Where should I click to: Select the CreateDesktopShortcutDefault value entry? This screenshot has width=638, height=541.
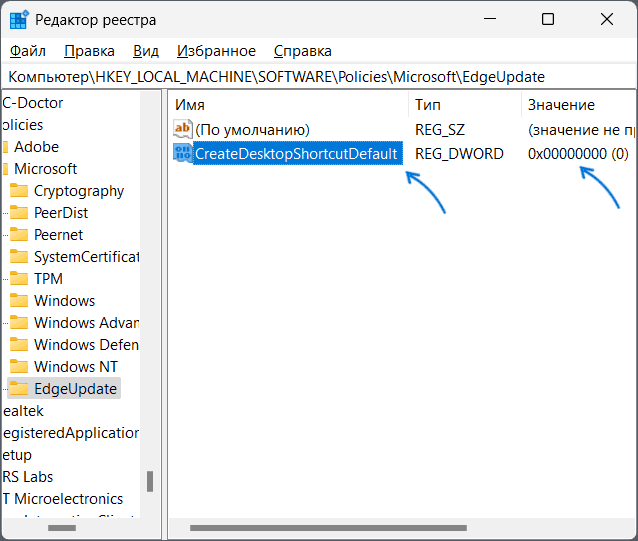pos(297,153)
